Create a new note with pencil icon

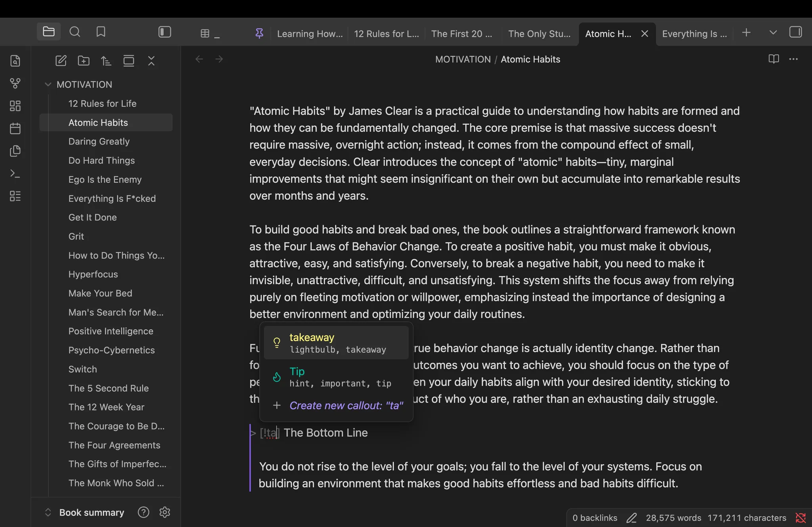(x=61, y=61)
